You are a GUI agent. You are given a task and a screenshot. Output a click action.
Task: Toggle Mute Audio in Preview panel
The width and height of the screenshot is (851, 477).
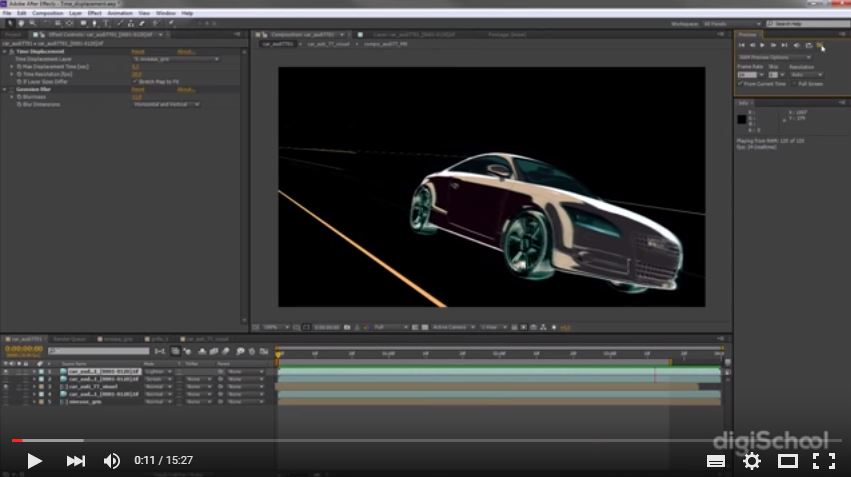coord(797,46)
